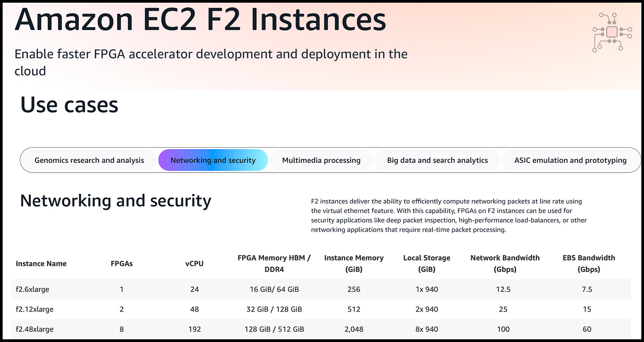Click the Enable faster FPGA accelerator subtitle
The height and width of the screenshot is (342, 644).
click(211, 62)
